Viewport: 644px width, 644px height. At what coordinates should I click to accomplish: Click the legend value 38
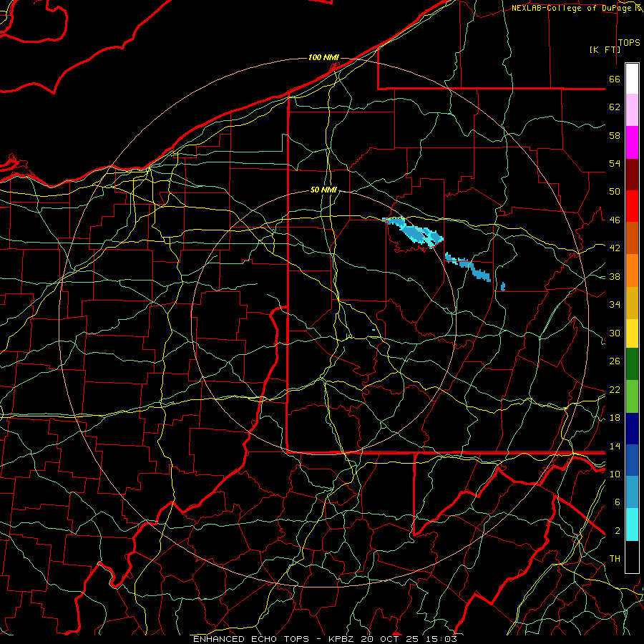pyautogui.click(x=615, y=276)
